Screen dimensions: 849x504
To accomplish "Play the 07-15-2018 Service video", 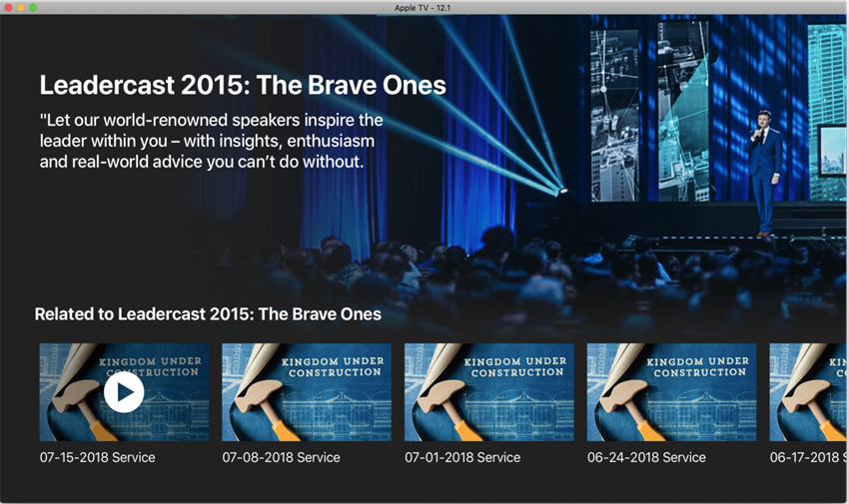I will tap(124, 392).
